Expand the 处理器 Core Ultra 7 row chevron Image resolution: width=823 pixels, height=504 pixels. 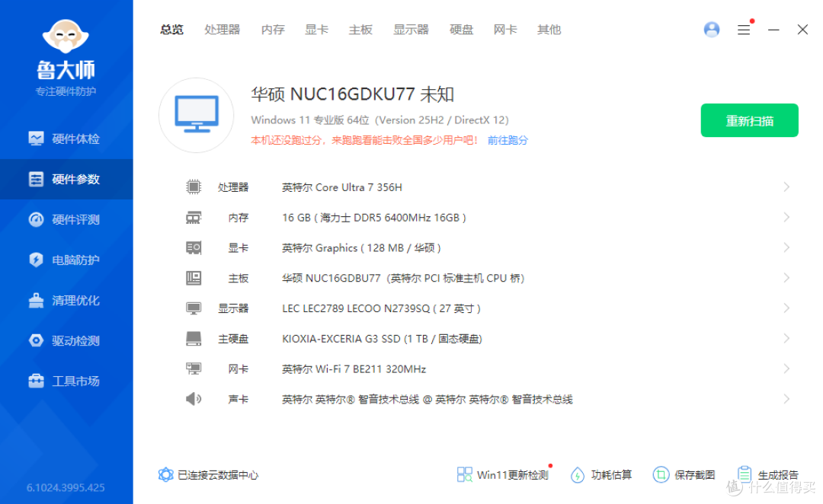[x=786, y=187]
